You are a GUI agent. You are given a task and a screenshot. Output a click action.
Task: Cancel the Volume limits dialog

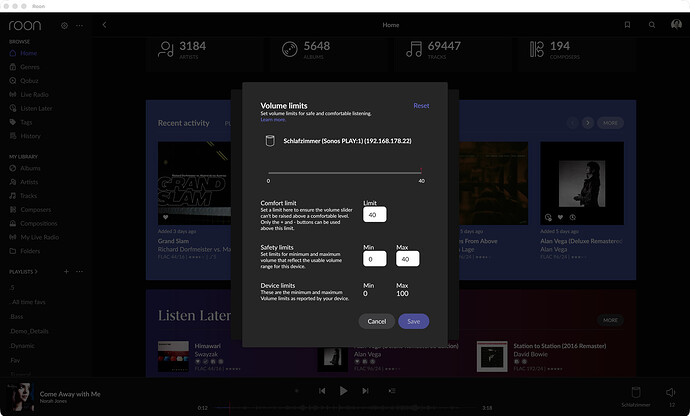(377, 321)
